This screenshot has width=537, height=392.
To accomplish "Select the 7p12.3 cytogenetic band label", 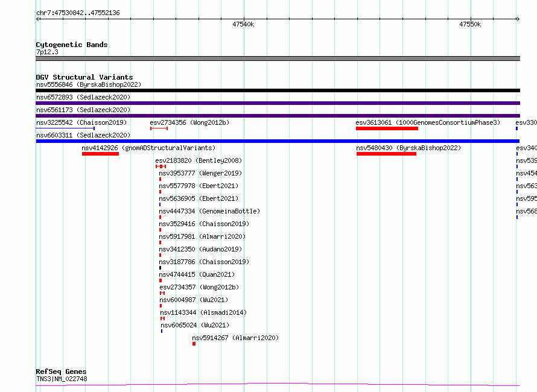I will (x=47, y=52).
